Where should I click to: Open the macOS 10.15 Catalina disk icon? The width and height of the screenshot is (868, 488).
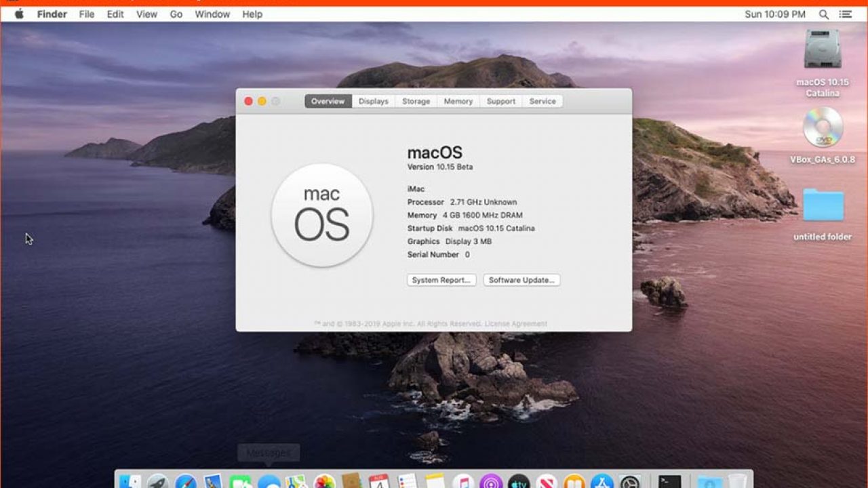(x=823, y=49)
